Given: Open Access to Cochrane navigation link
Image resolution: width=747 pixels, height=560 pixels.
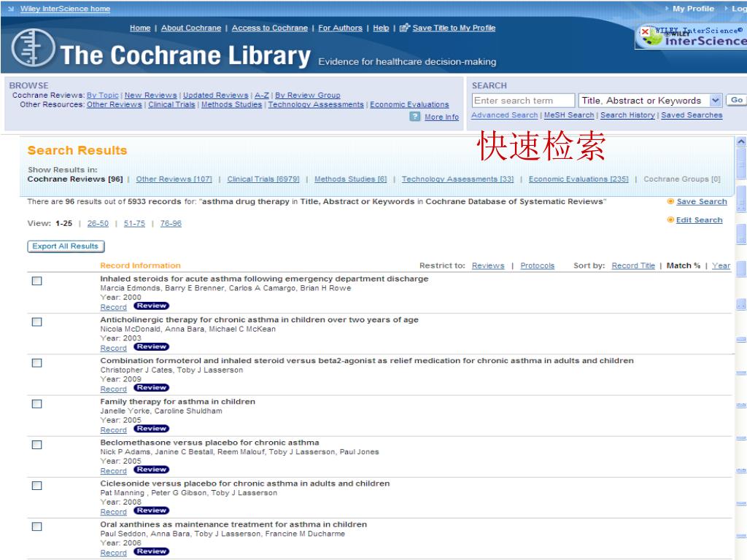Looking at the screenshot, I should coord(270,28).
